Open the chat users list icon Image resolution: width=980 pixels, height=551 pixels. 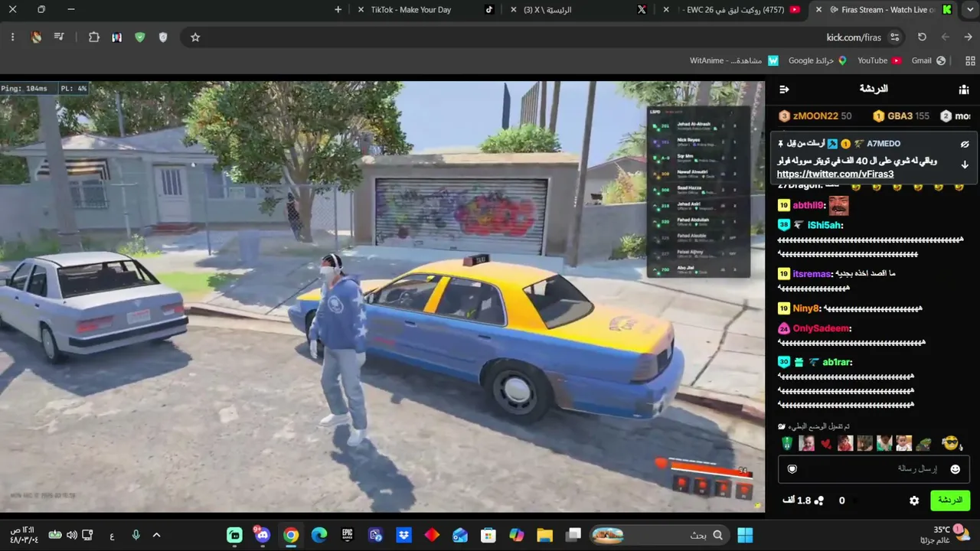964,90
